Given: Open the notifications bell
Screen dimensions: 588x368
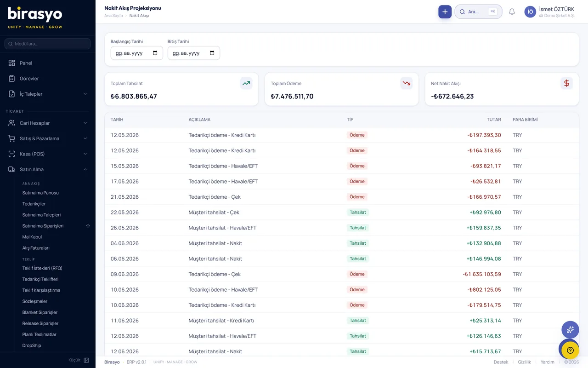Looking at the screenshot, I should coord(512,11).
